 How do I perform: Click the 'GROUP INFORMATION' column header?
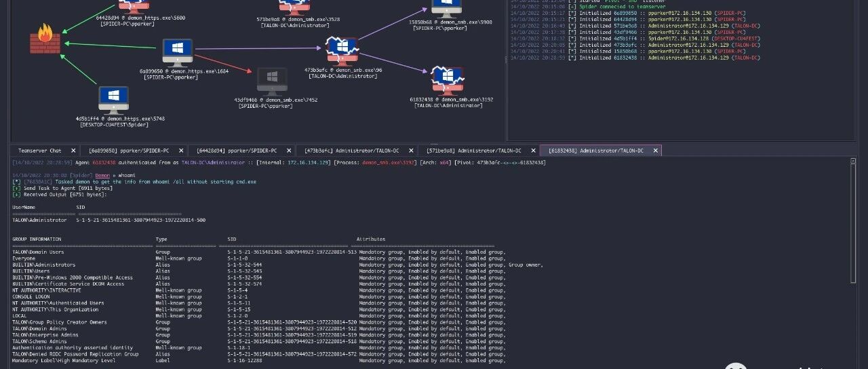tap(37, 239)
